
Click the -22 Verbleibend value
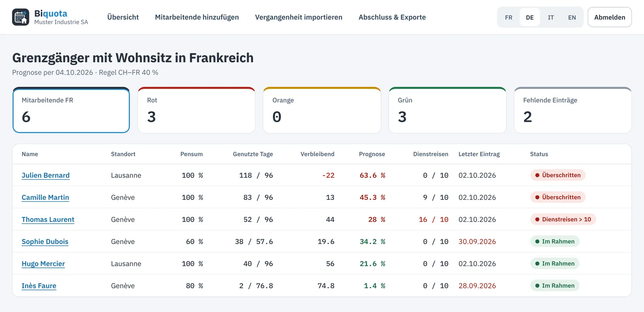tap(328, 175)
